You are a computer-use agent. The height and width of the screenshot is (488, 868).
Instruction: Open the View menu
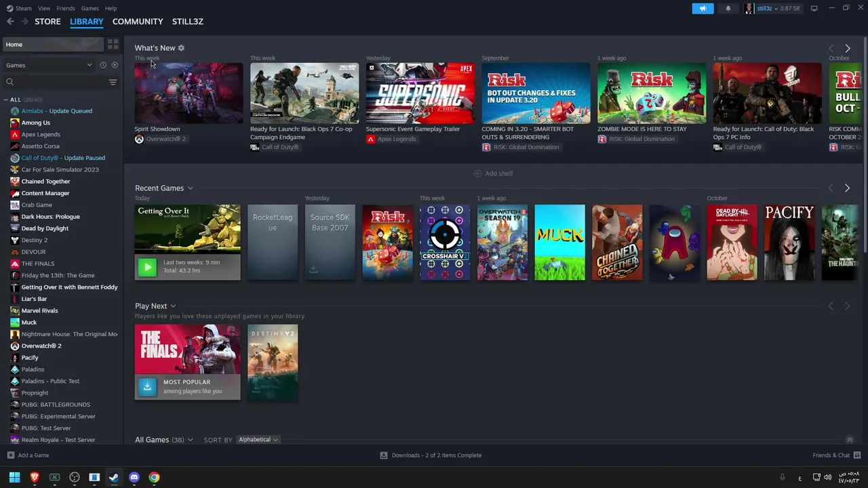[44, 8]
